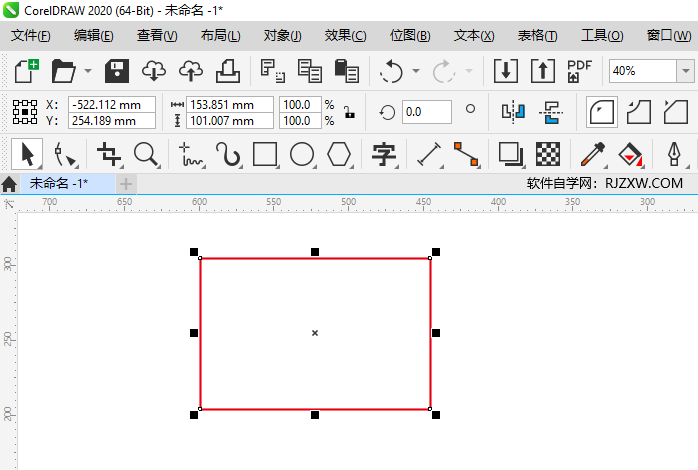
Task: Select the Artistic Media tool
Action: click(x=228, y=154)
